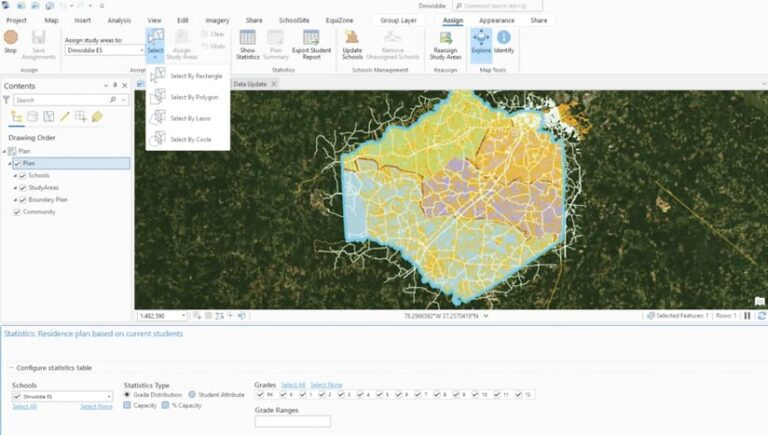Click Select All next to Grades
768x435 pixels.
[x=293, y=385]
